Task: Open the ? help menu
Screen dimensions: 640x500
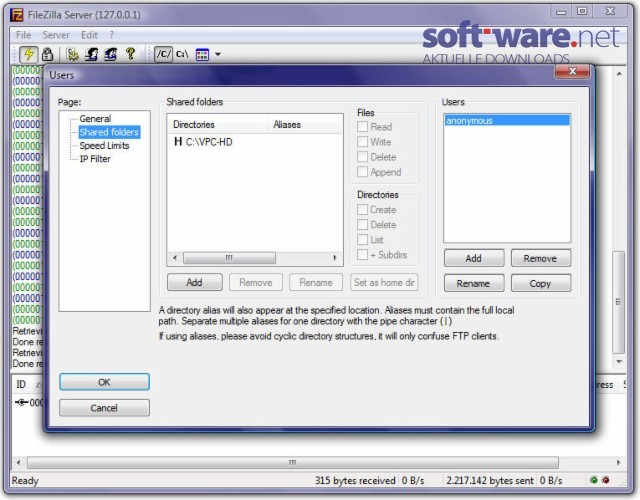Action: (x=111, y=35)
